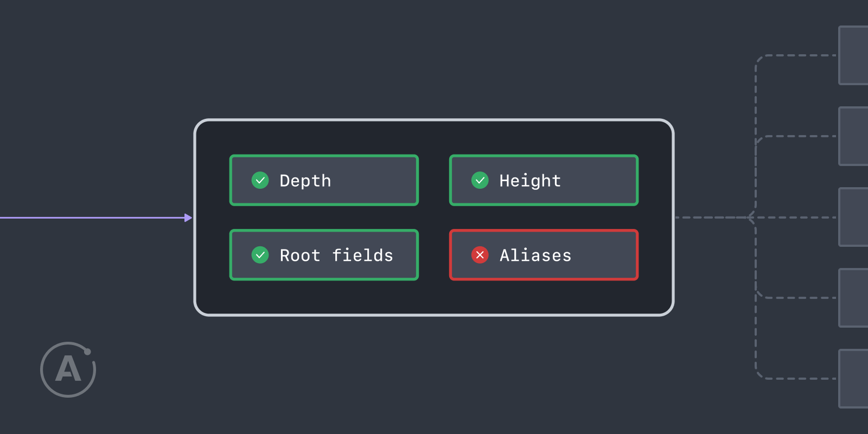Viewport: 868px width, 434px height.
Task: Click the dashed line exiting the central panel
Action: (711, 218)
